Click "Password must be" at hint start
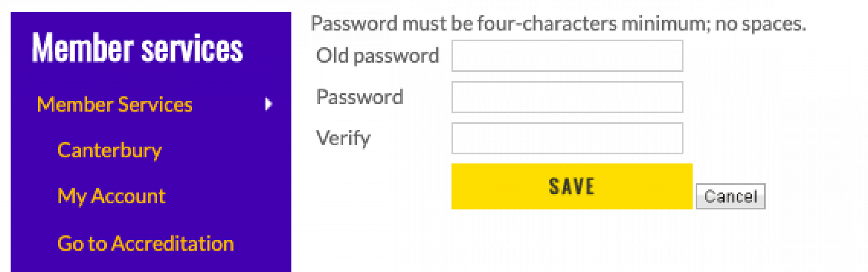 click(392, 24)
